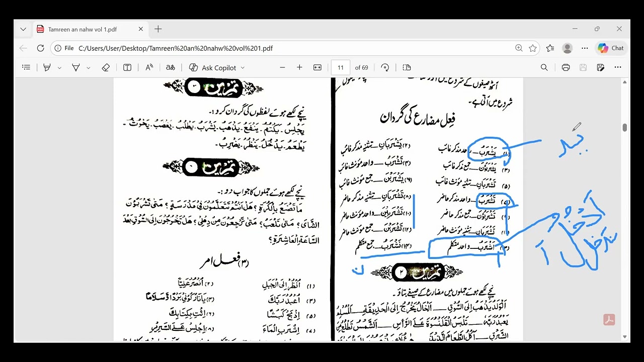Open Copilot Chat sidebar

[x=610, y=48]
